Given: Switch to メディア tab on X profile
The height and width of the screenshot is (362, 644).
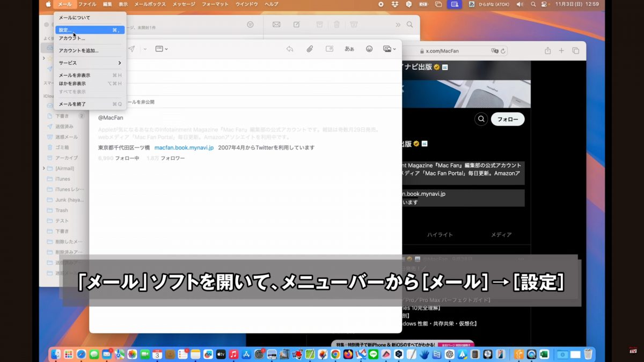Looking at the screenshot, I should (502, 235).
